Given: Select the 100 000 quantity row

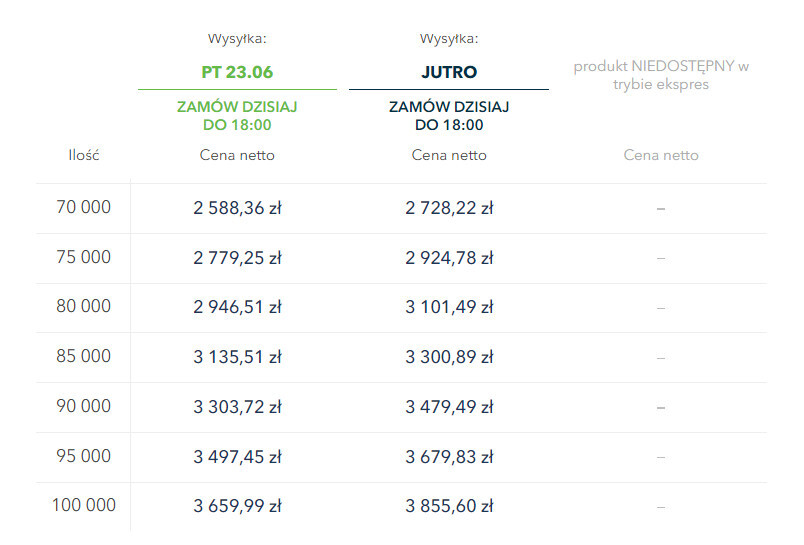Looking at the screenshot, I should (84, 506).
